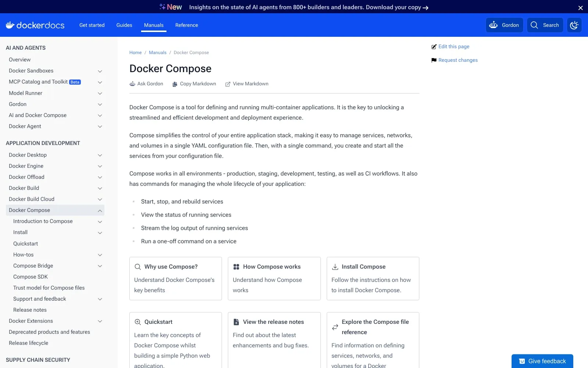Open the Guides tab
The width and height of the screenshot is (588, 368).
tap(124, 25)
